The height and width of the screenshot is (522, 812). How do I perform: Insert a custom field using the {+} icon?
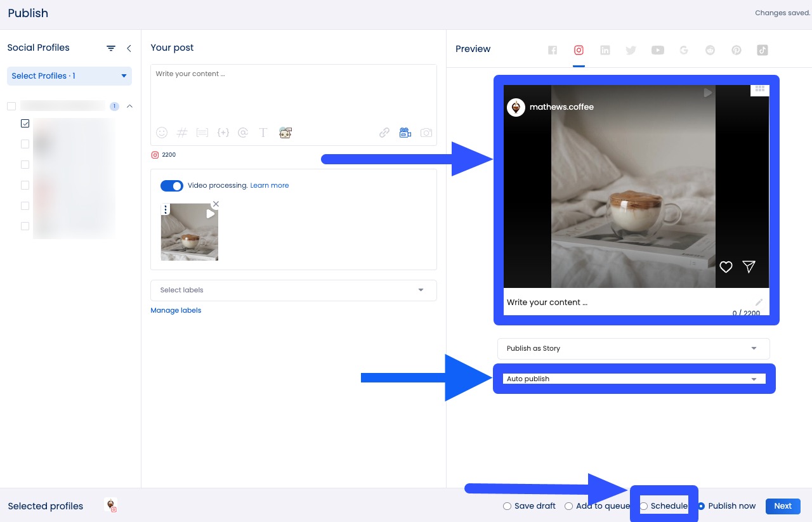click(223, 133)
